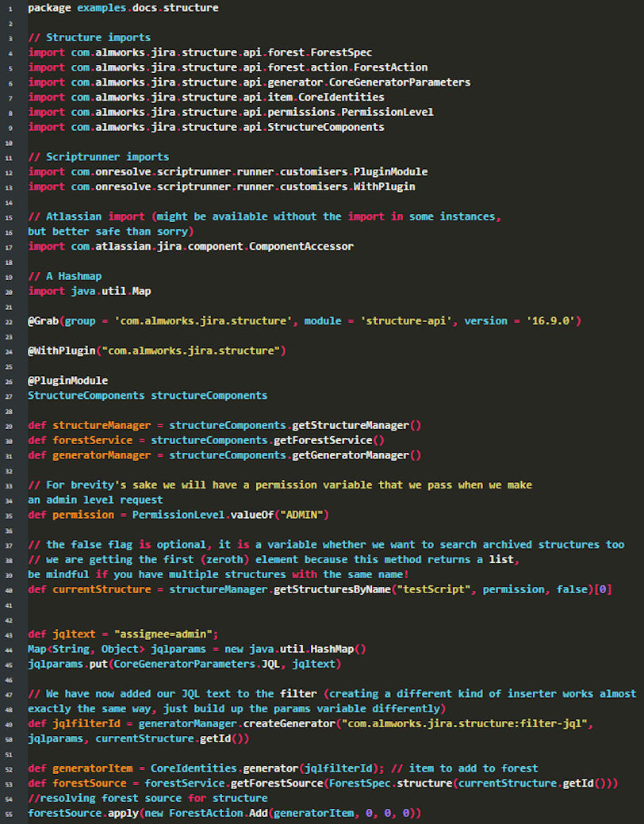This screenshot has height=824, width=644.
Task: Click the 'def generatorManager' line
Action: click(224, 455)
